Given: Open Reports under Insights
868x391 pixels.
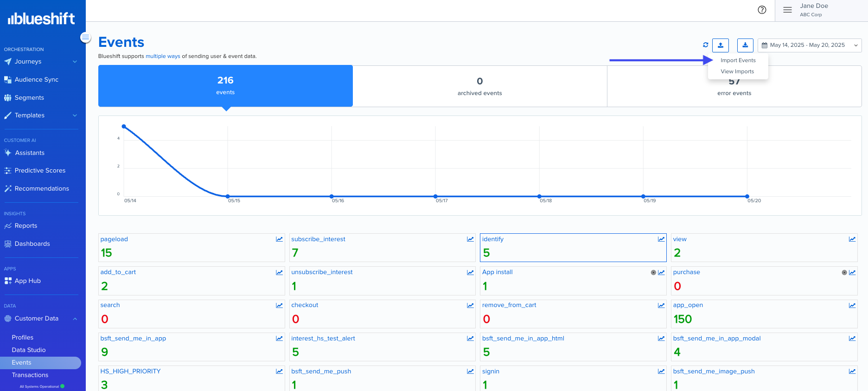Looking at the screenshot, I should coord(26,226).
